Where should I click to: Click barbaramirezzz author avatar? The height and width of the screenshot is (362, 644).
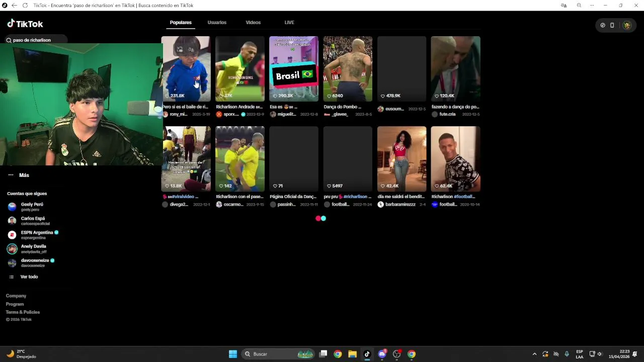click(380, 204)
